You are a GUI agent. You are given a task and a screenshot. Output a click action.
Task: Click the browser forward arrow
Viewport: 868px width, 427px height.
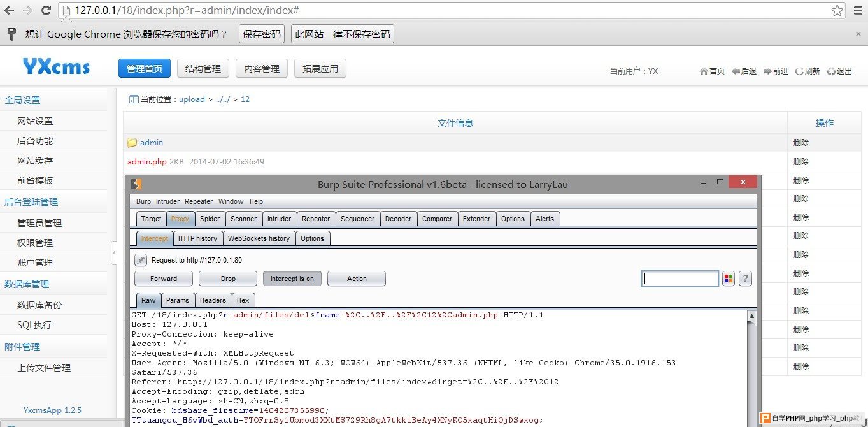(x=27, y=10)
